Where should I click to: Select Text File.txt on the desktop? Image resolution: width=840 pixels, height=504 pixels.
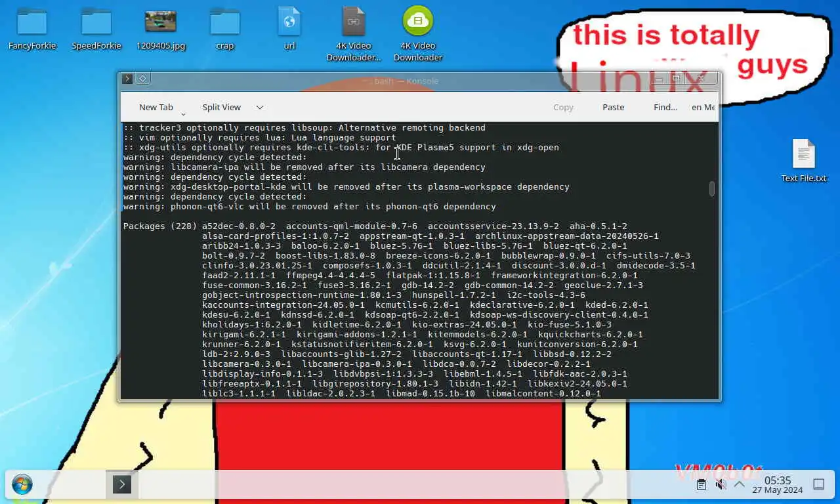click(804, 154)
